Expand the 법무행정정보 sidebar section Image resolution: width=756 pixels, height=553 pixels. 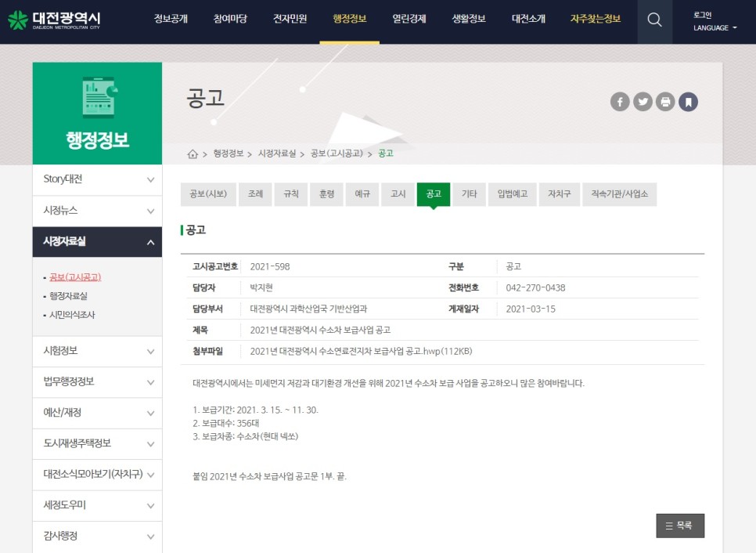point(97,382)
